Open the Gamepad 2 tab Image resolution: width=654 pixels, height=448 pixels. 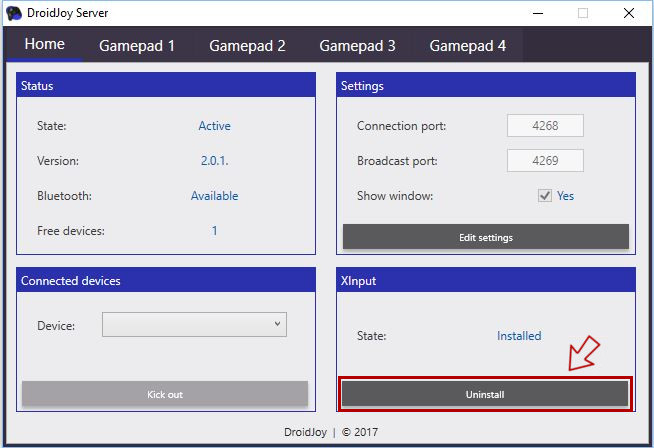247,45
